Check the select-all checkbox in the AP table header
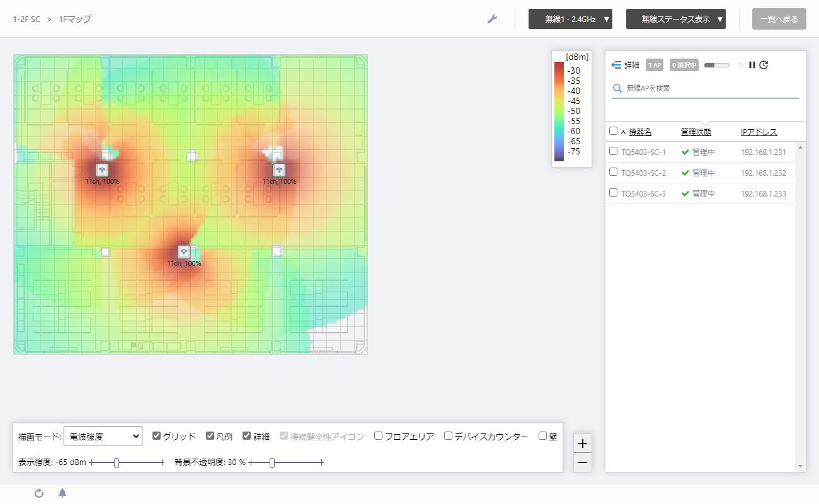This screenshot has height=504, width=819. coord(614,131)
